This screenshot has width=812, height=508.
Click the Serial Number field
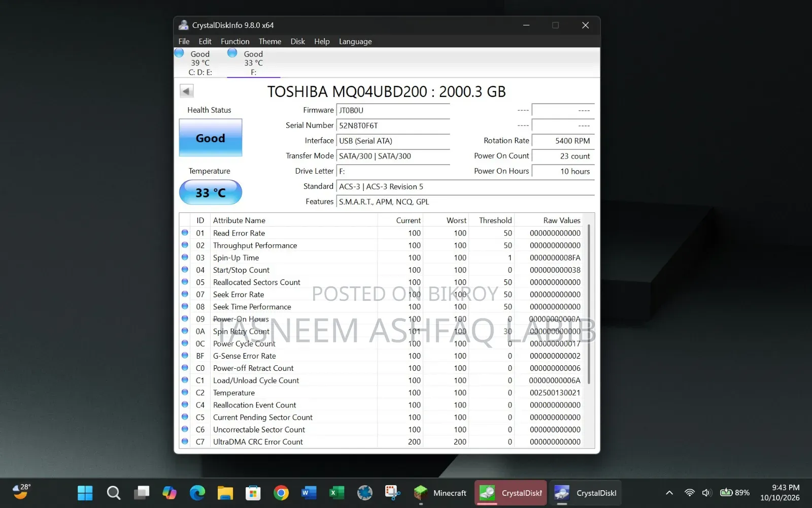(393, 125)
